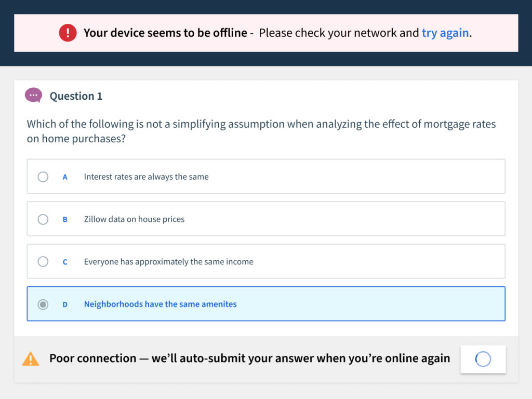
Task: Click 'Your device seems to be offline' banner text
Action: (166, 33)
